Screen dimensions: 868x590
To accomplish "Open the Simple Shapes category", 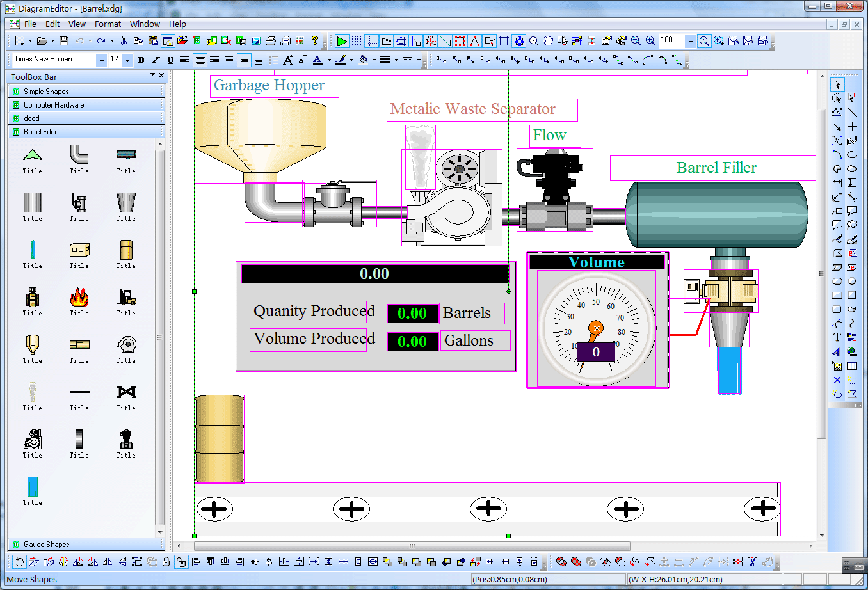I will [46, 92].
